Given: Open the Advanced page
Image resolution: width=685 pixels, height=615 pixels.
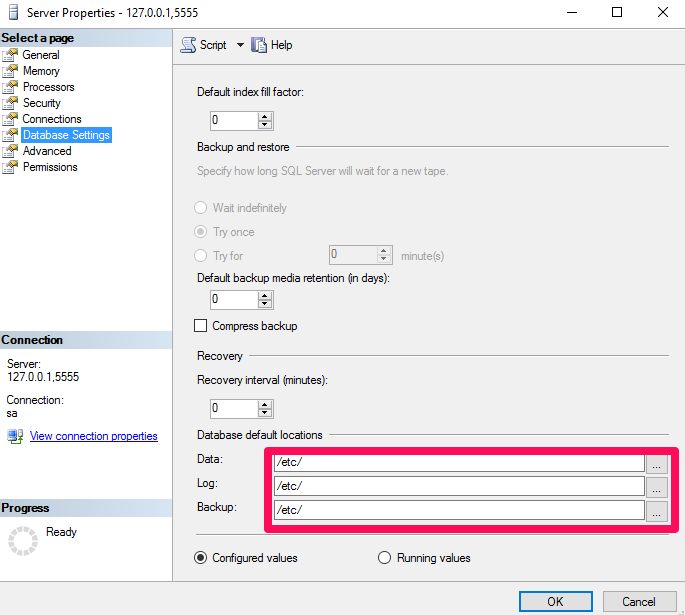Looking at the screenshot, I should 47,151.
